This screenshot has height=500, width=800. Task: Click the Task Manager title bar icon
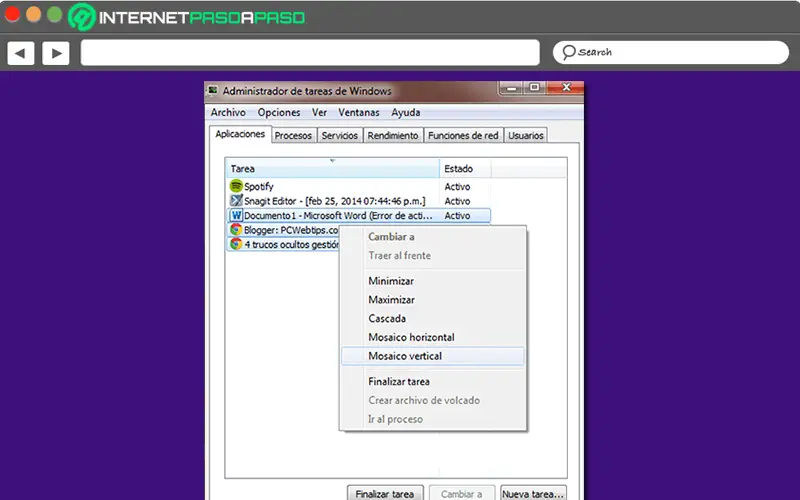tap(213, 91)
